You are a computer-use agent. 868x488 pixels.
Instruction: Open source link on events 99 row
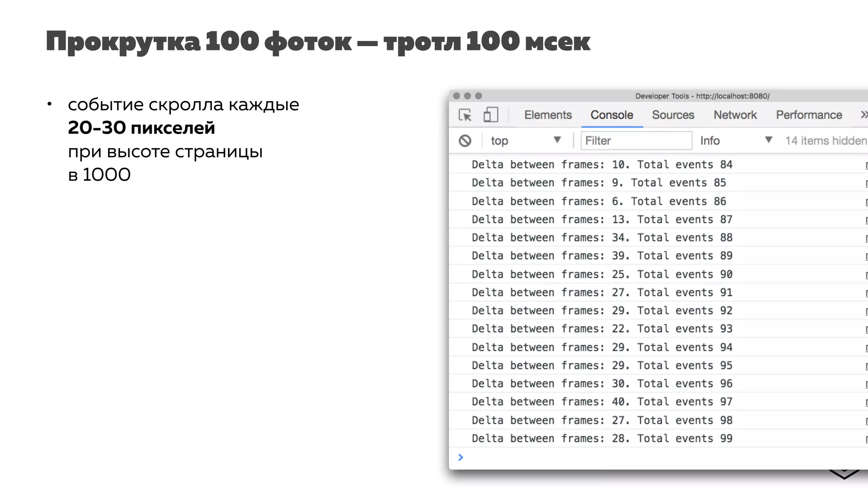866,439
